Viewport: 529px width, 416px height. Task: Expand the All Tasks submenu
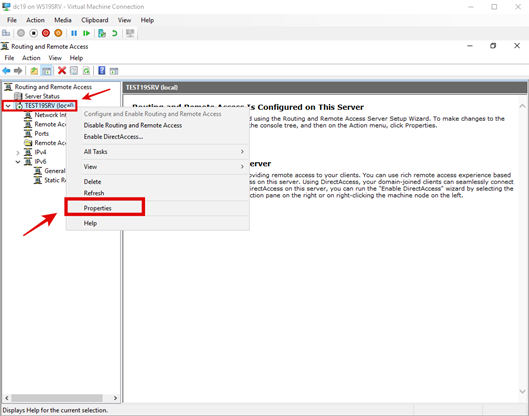point(158,152)
